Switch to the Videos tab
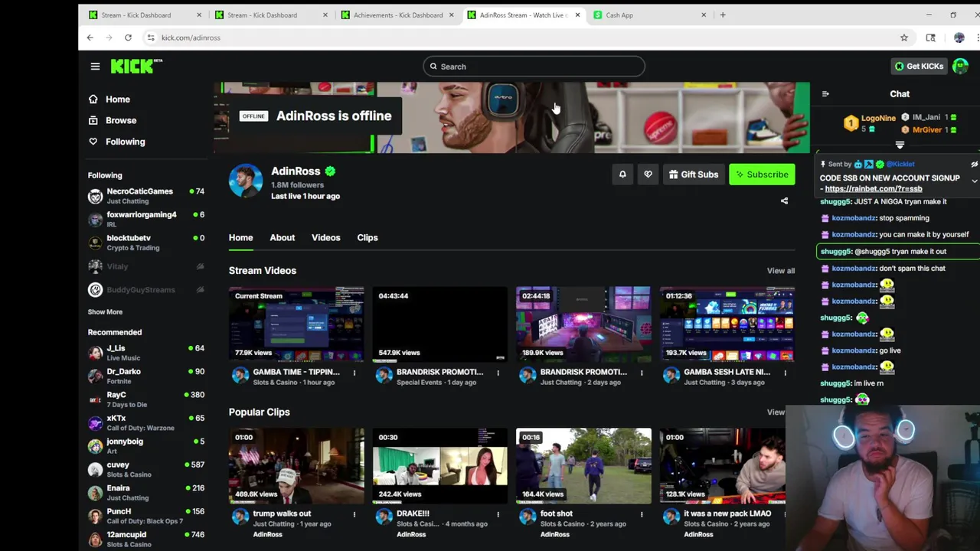The height and width of the screenshot is (551, 980). click(x=325, y=237)
